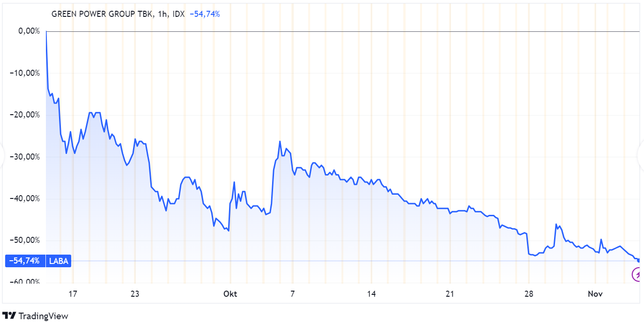
Task: Click the 28 date label
Action: [529, 294]
